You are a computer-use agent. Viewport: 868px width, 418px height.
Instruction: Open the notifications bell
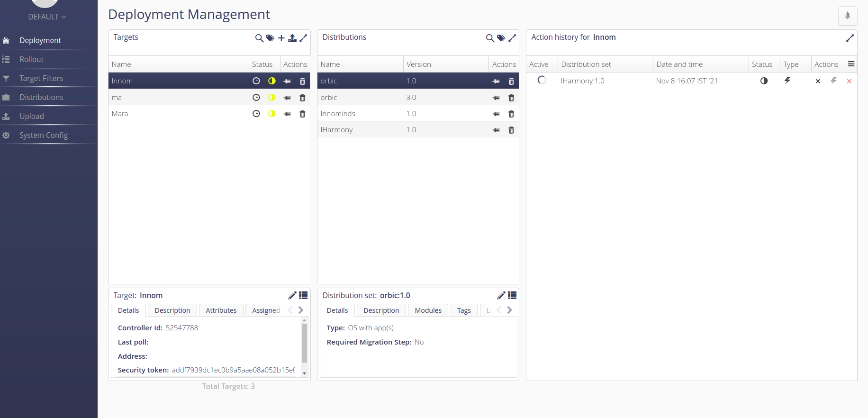click(x=848, y=16)
